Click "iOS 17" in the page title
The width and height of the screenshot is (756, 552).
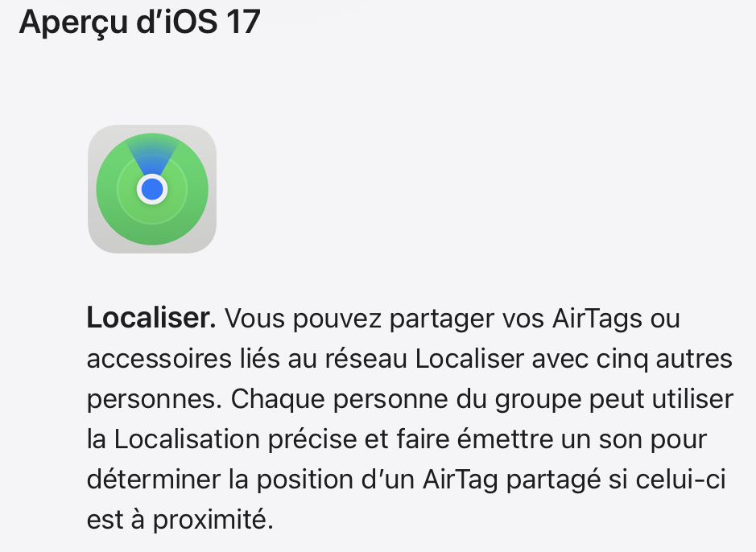coord(213,21)
